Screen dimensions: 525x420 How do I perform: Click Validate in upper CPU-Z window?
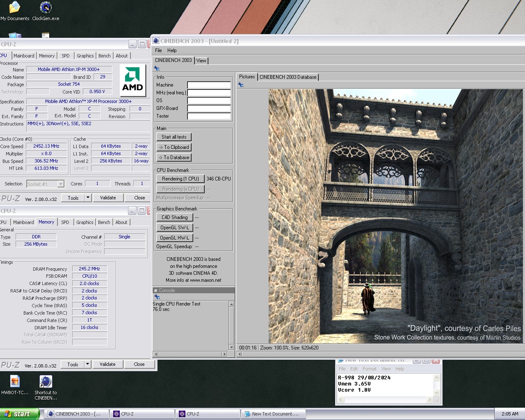(x=108, y=198)
